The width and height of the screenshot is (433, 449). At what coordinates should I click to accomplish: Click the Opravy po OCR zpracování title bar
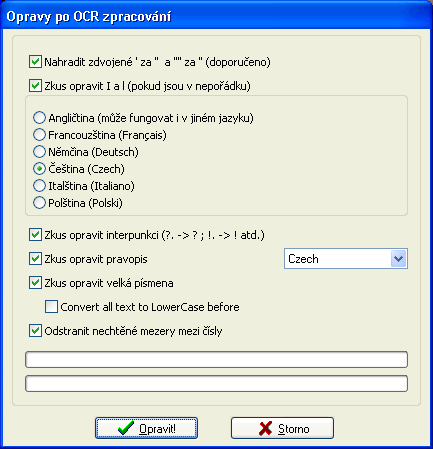(x=216, y=16)
